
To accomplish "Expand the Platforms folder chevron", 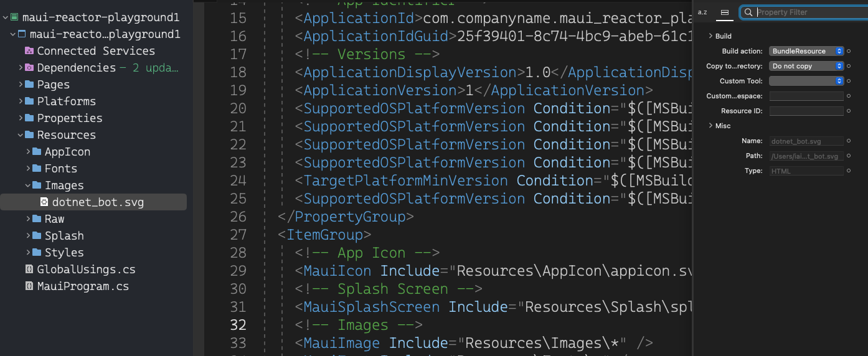I will pyautogui.click(x=21, y=101).
